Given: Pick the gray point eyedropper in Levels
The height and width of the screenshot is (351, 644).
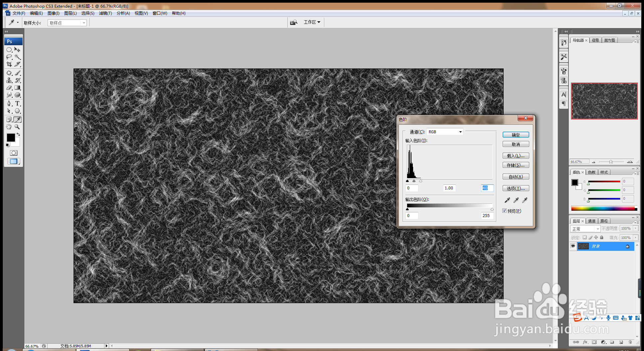Looking at the screenshot, I should [516, 200].
